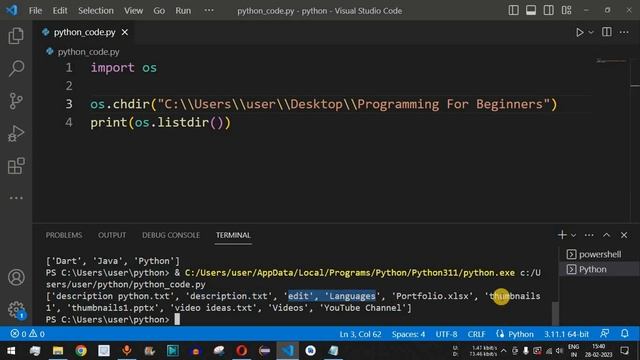The width and height of the screenshot is (640, 360).
Task: Open editor More Actions ellipsis
Action: click(x=624, y=32)
